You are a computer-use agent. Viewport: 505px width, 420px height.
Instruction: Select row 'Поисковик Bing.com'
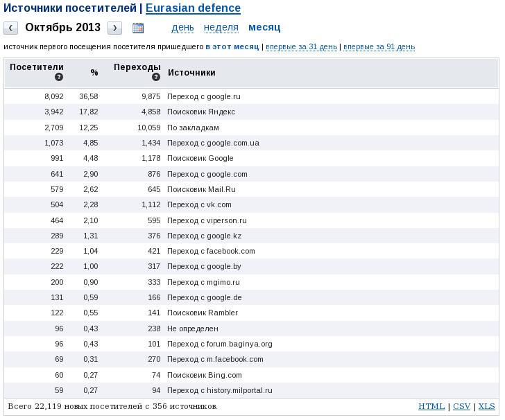[x=251, y=375]
